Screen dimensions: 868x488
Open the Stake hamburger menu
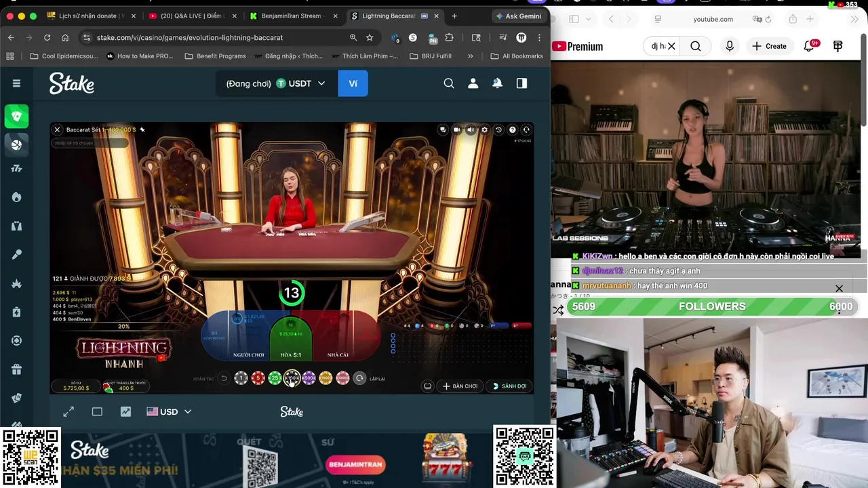pyautogui.click(x=16, y=83)
